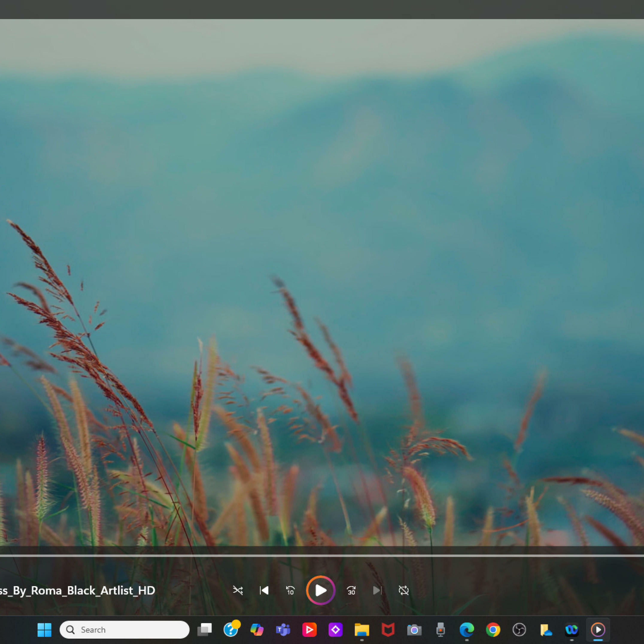Toggle repeat mode

pos(403,590)
